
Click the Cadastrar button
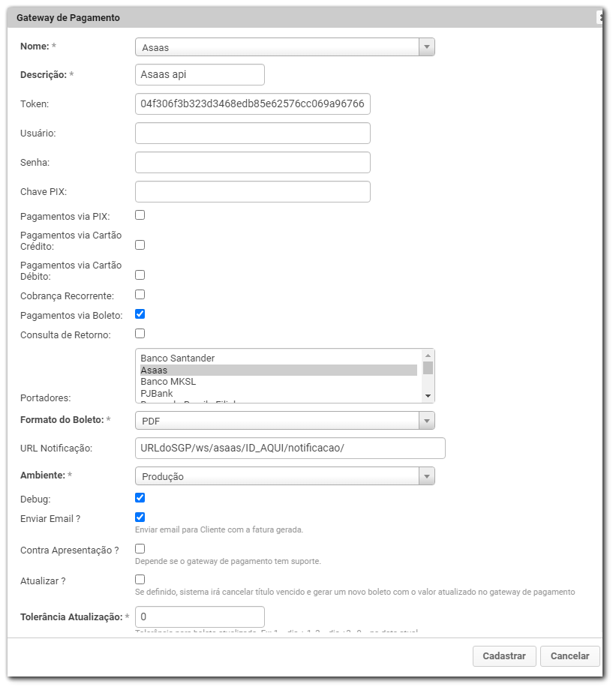tap(504, 655)
